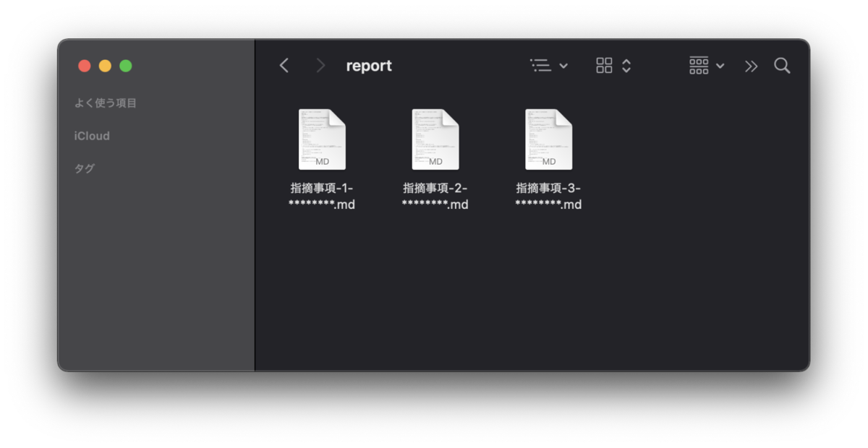Screen dimensions: 868x448
Task: Click the report folder title
Action: pos(369,66)
